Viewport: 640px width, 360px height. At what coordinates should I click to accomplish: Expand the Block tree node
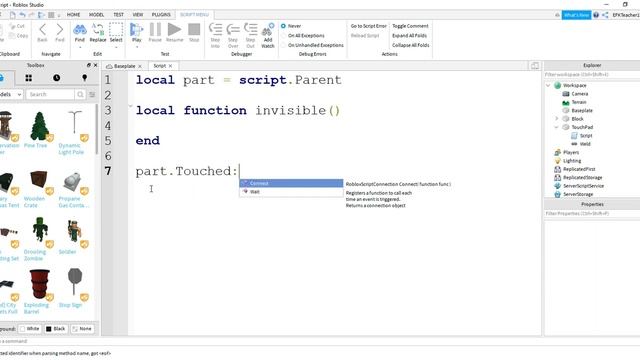[556, 119]
